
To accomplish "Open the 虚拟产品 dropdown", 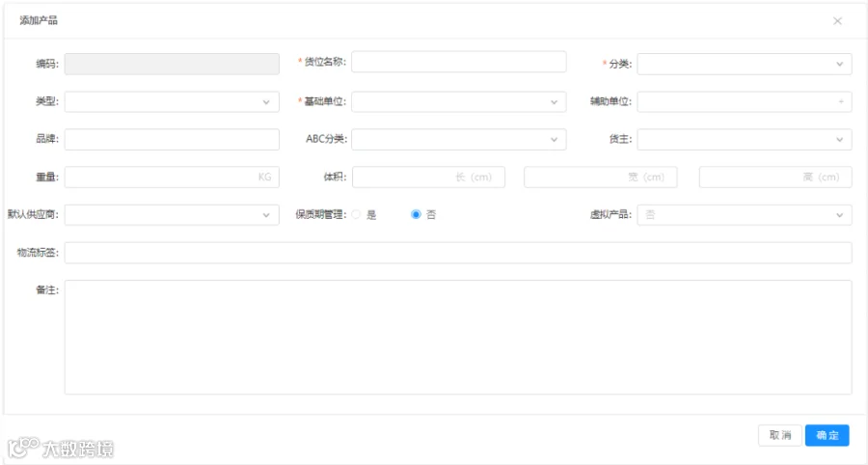I will (744, 215).
